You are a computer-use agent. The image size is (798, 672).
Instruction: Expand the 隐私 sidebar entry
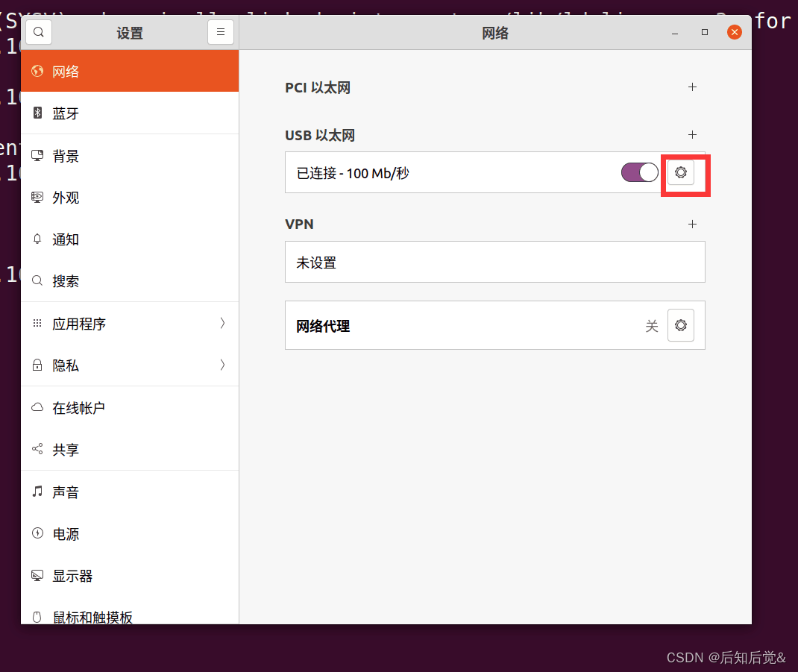pos(66,365)
